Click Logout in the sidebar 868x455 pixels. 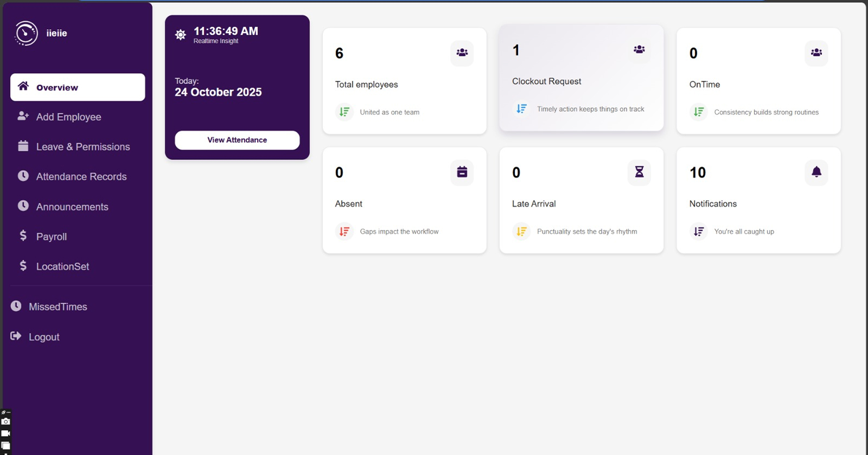pos(44,337)
